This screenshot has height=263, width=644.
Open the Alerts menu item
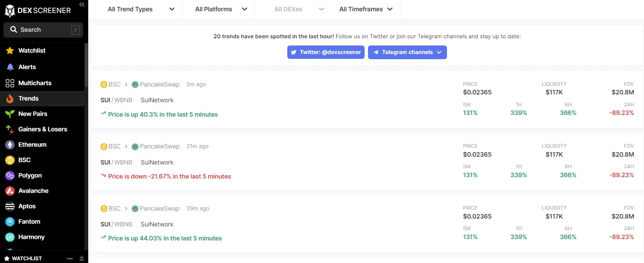42,67
